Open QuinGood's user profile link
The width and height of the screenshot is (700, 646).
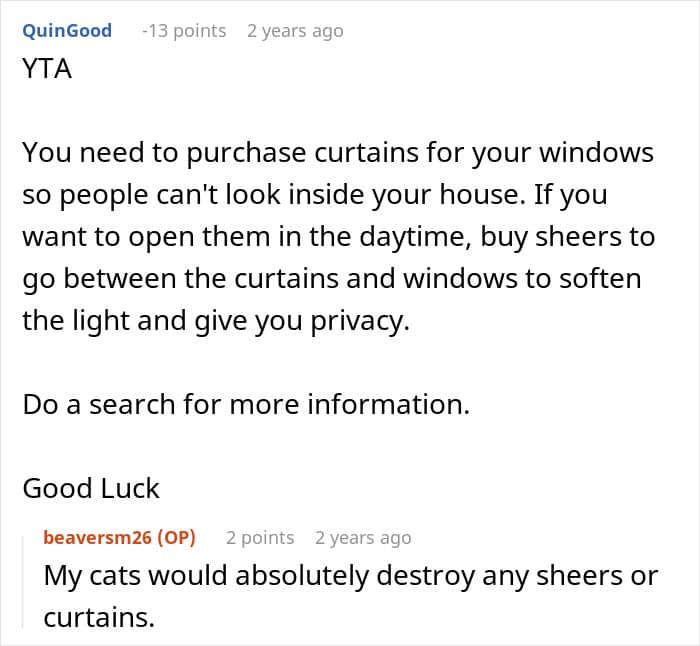pos(67,31)
